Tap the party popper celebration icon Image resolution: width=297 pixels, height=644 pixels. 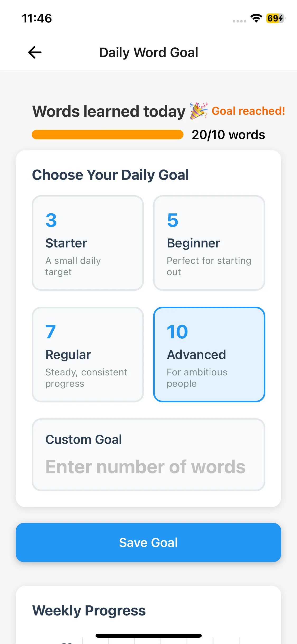coord(199,111)
